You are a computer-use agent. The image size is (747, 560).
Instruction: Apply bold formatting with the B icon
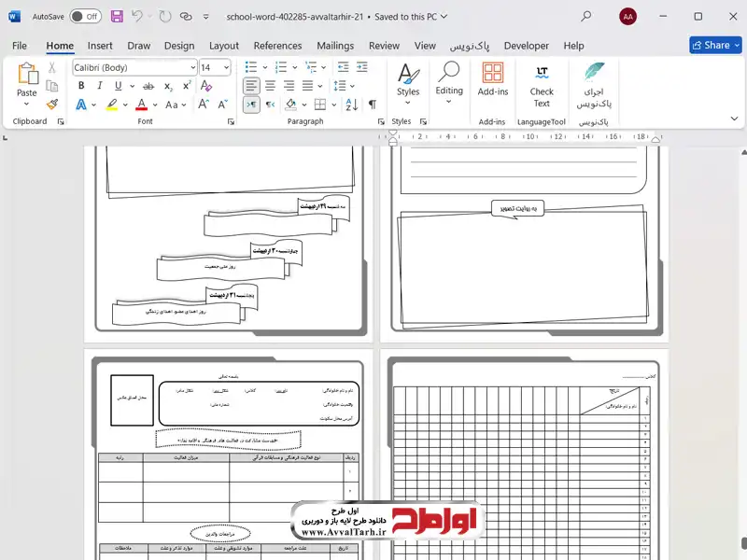coord(81,86)
